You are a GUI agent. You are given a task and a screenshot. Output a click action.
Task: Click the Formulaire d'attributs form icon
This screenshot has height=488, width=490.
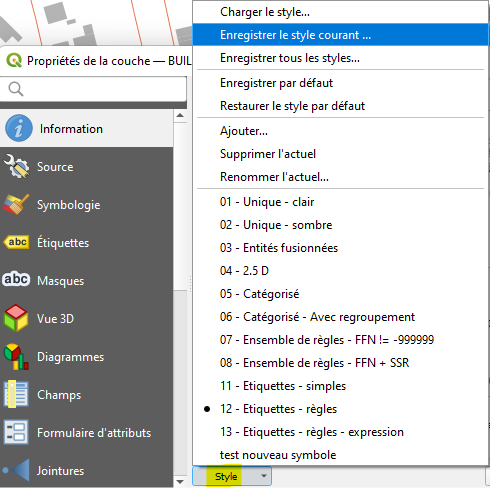pyautogui.click(x=16, y=432)
